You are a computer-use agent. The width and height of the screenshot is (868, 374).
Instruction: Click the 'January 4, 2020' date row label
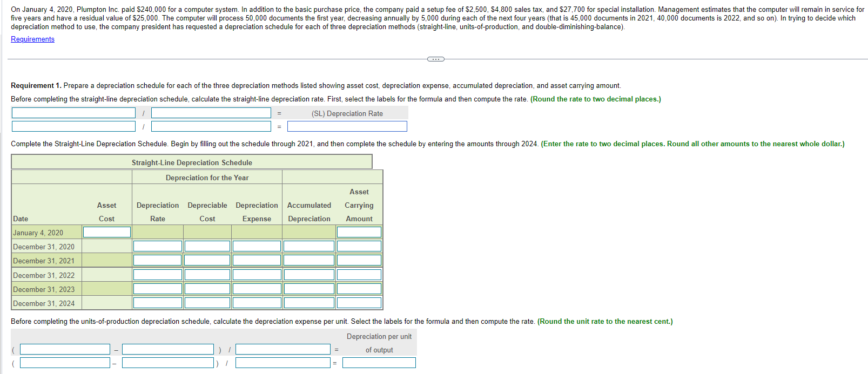coord(38,233)
